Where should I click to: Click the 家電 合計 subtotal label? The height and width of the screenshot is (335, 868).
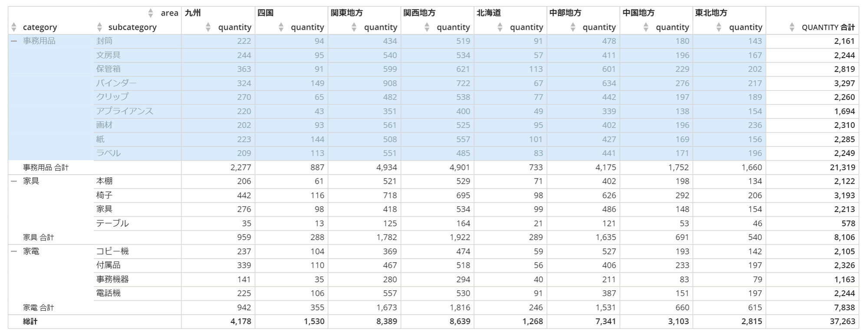pyautogui.click(x=38, y=308)
